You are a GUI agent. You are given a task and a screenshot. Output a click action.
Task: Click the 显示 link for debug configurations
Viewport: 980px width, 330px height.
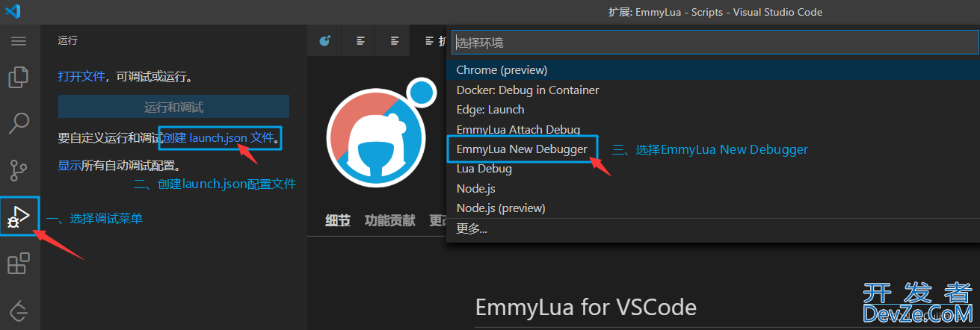[x=70, y=166]
